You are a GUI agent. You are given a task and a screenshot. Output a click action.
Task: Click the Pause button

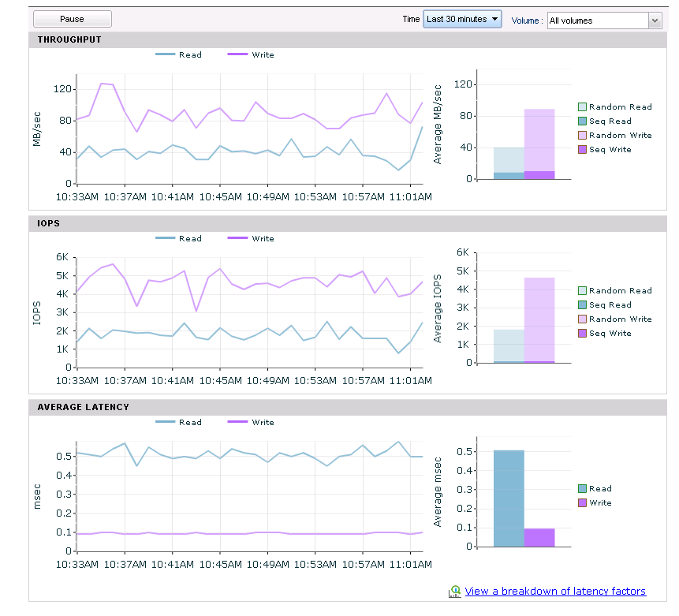(73, 19)
